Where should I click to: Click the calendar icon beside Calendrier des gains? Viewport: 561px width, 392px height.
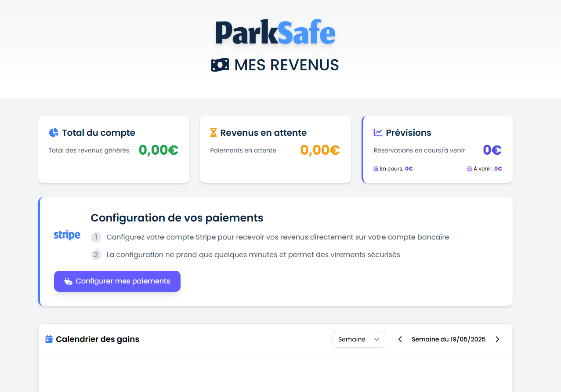49,339
